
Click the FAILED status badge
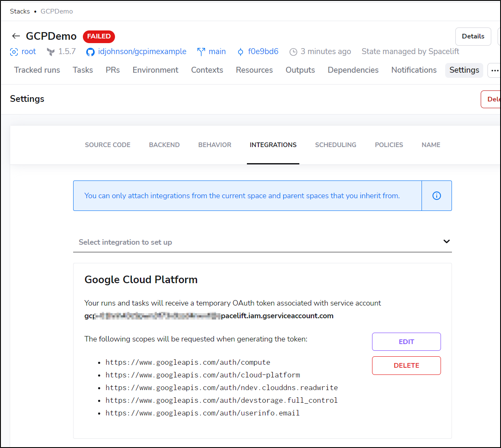99,36
